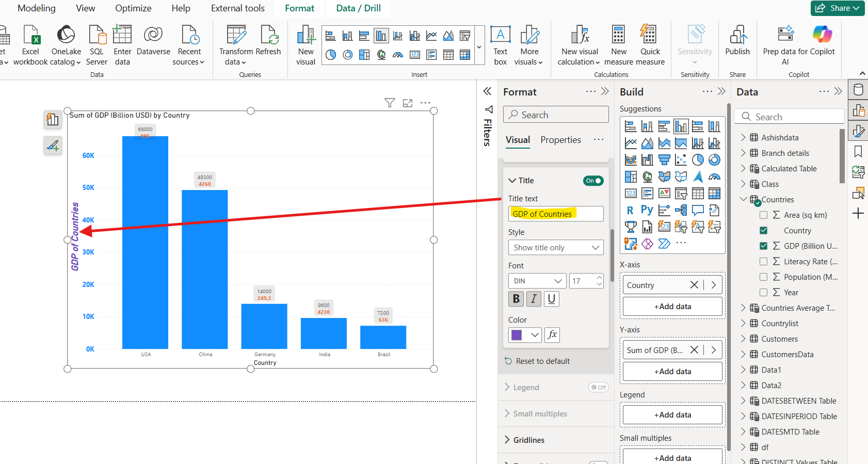Turn off the Title toggle
The image size is (868, 464).
(x=593, y=181)
